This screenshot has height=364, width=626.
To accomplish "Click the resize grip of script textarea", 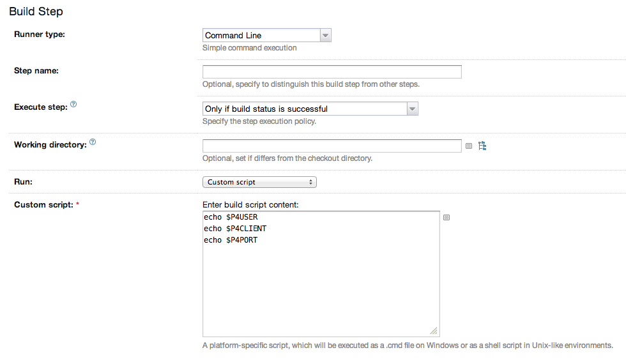I will 434,331.
